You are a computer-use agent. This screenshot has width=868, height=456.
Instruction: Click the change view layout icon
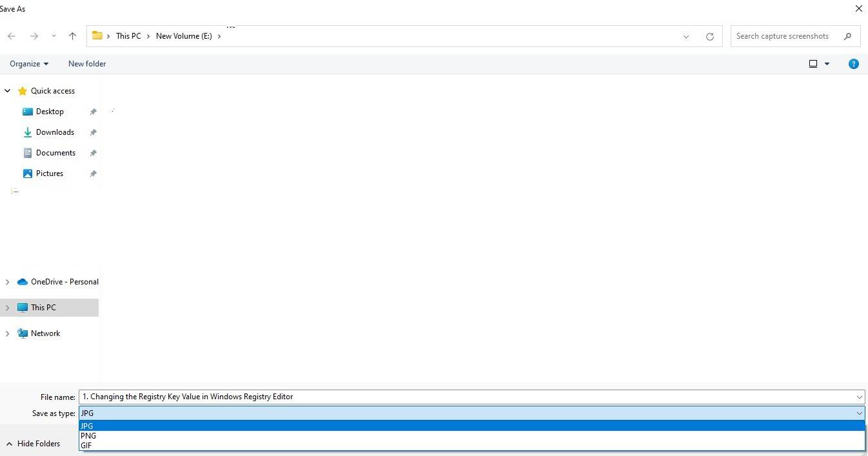pyautogui.click(x=813, y=64)
